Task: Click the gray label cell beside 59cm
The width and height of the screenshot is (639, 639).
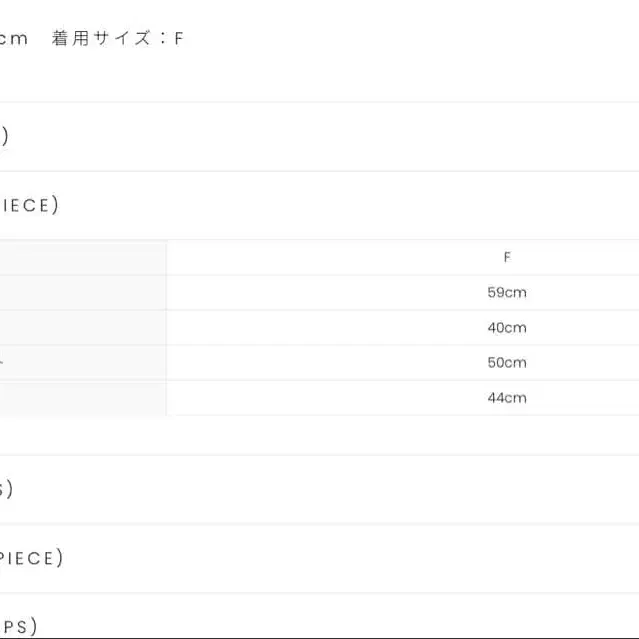Action: tap(82, 293)
